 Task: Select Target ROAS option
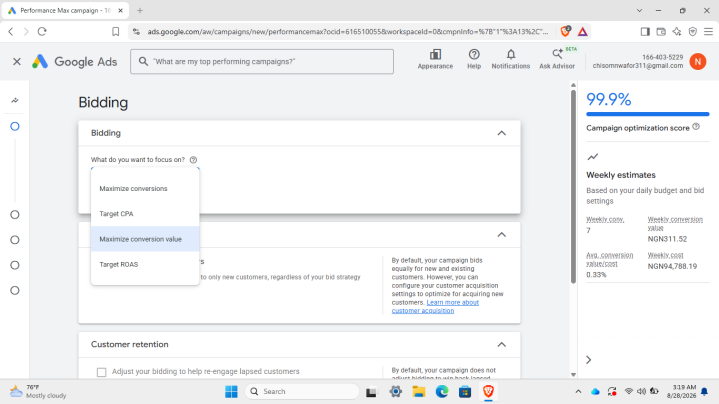coord(145,264)
